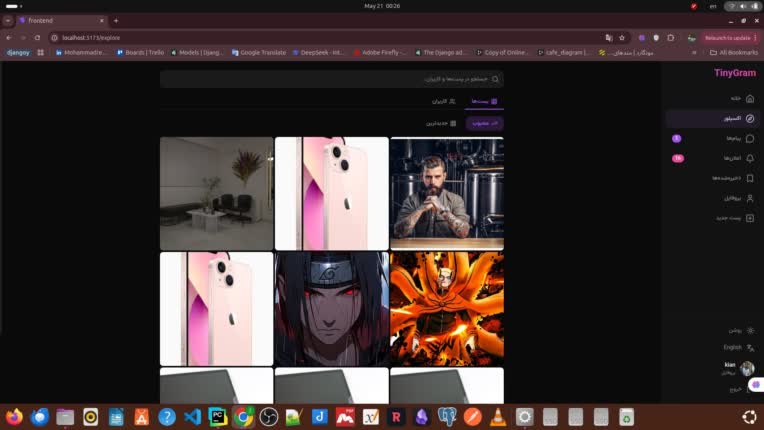764x430 pixels.
Task: Click the browser Forward arrow
Action: pyautogui.click(x=23, y=37)
